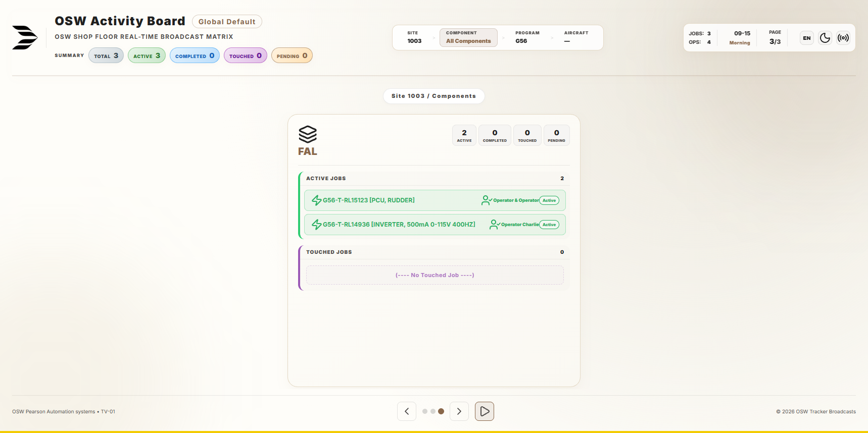
Task: Switch language using the EN button
Action: pyautogui.click(x=807, y=38)
